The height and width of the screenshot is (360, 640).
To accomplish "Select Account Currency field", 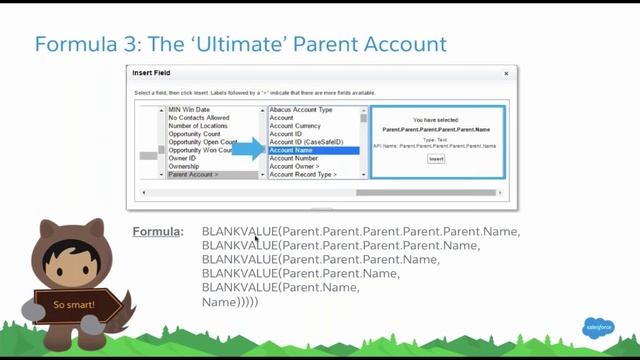I will click(x=295, y=126).
